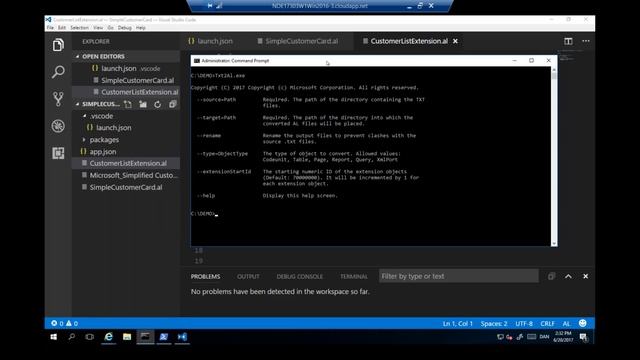Click the taskbar clock showing 2:32 PM
This screenshot has height=360, width=640.
pos(563,337)
